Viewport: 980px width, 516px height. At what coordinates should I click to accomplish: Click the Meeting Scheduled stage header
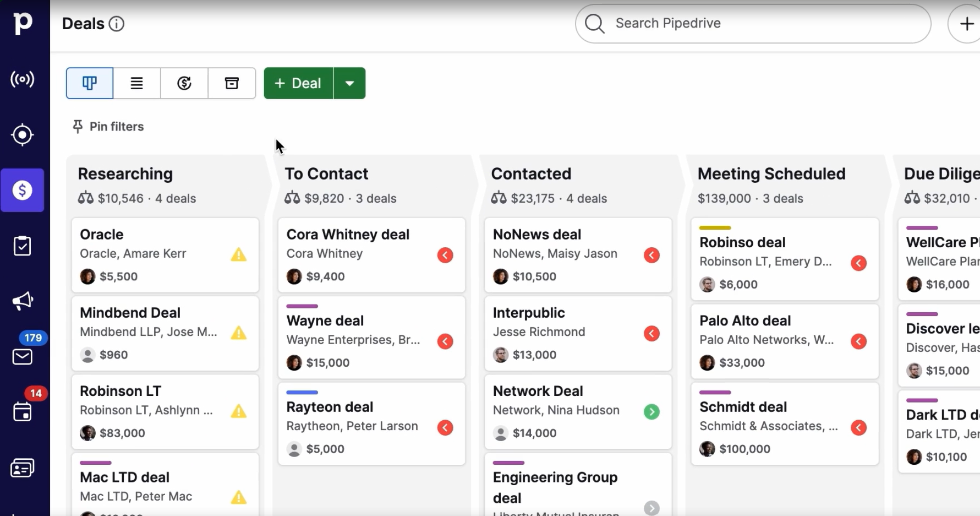tap(771, 174)
